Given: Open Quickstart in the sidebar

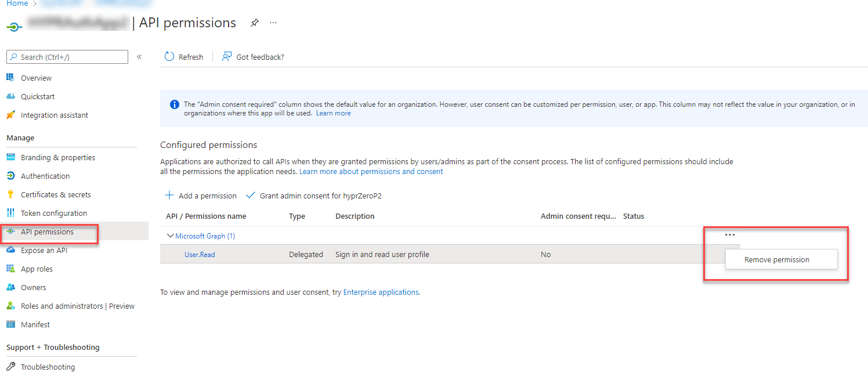Looking at the screenshot, I should click(x=38, y=96).
